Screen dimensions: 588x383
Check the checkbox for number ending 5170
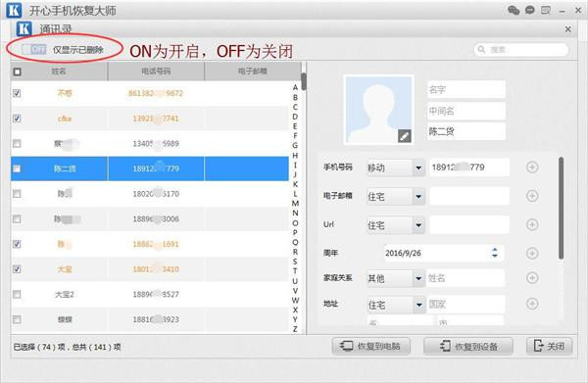point(17,194)
